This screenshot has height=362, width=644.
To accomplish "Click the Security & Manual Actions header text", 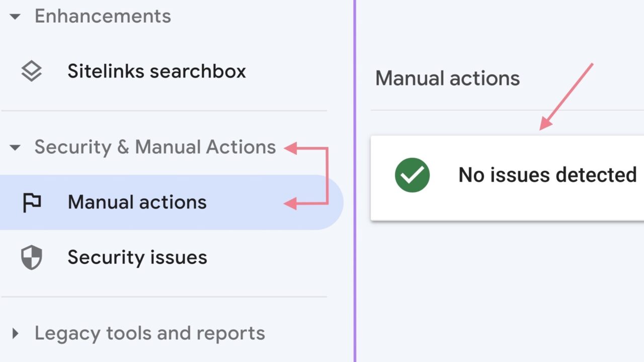I will coord(155,147).
